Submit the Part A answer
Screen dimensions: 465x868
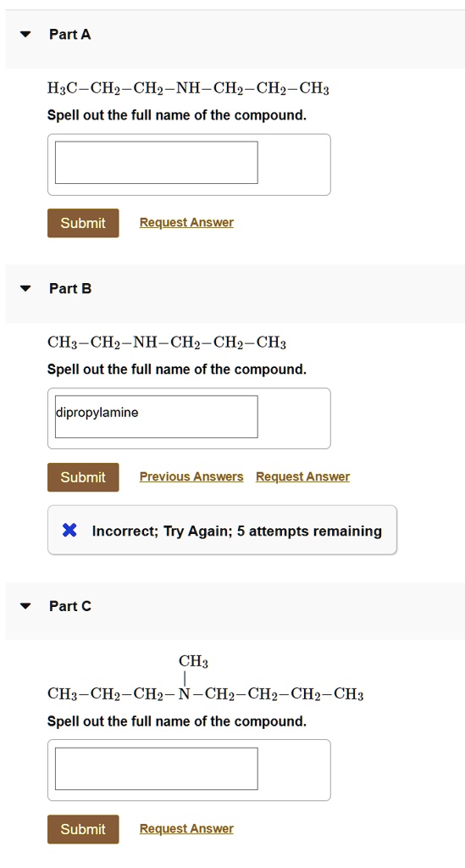pyautogui.click(x=83, y=223)
